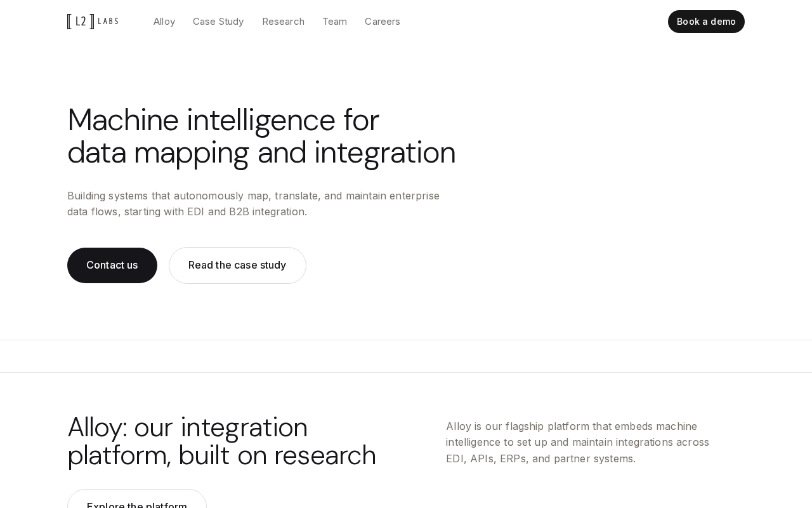Click the empty band between horizontal dividers

(x=406, y=356)
